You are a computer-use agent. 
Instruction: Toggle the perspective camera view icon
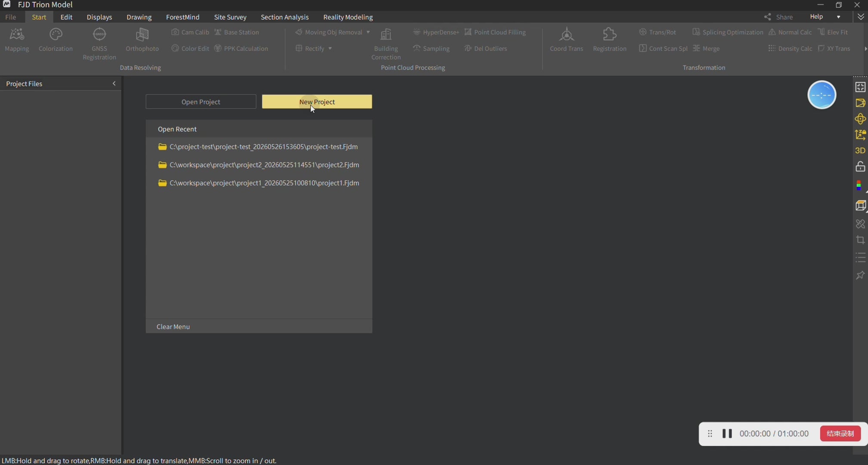860,103
